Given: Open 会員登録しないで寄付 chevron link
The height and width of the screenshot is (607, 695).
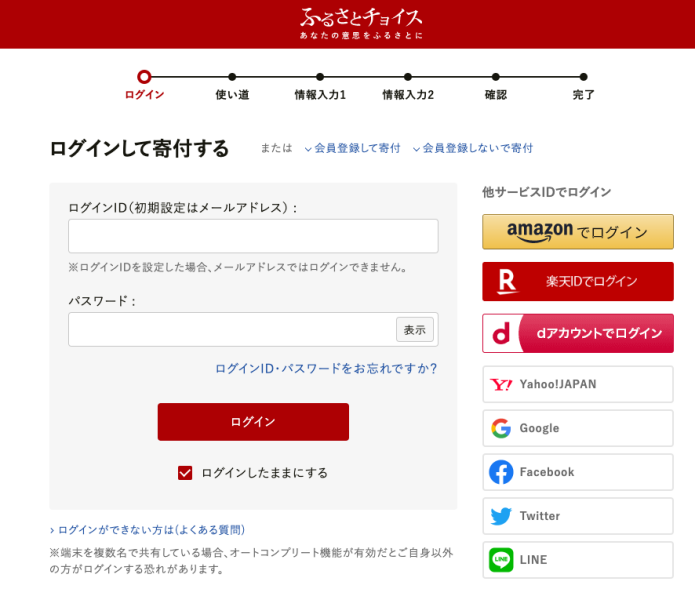Looking at the screenshot, I should coord(472,148).
